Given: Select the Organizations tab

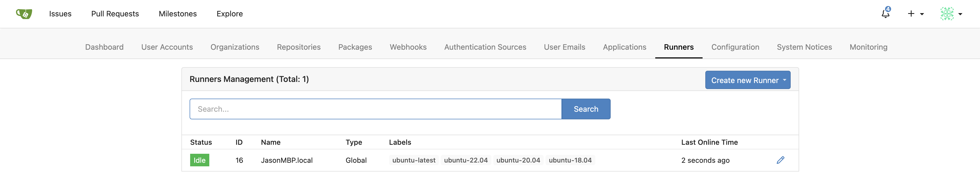Looking at the screenshot, I should tap(235, 47).
